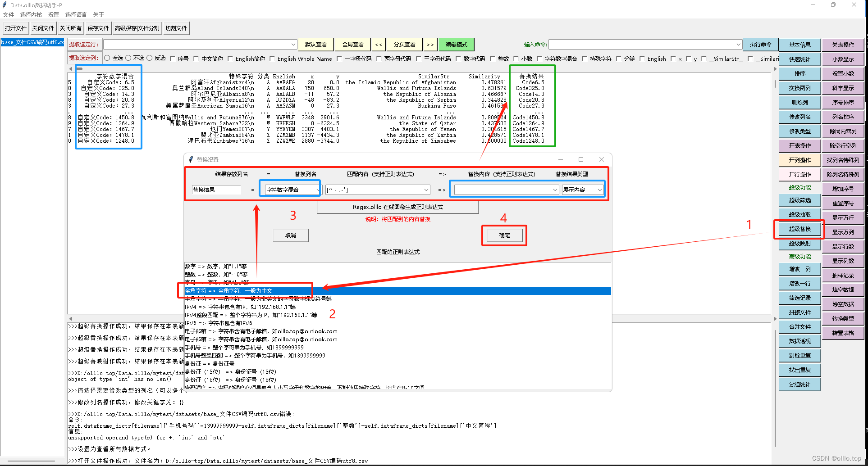Check the English Whole Name column
The image size is (868, 466).
click(x=272, y=59)
